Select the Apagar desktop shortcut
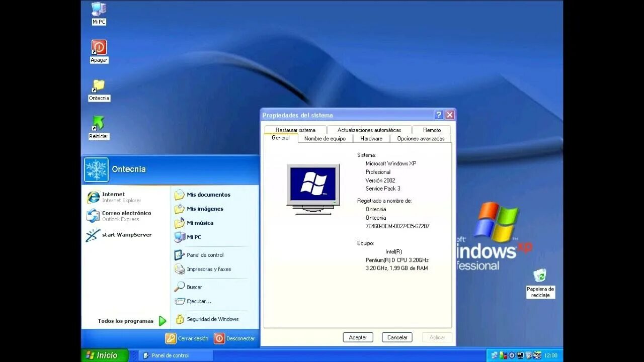 [99, 51]
